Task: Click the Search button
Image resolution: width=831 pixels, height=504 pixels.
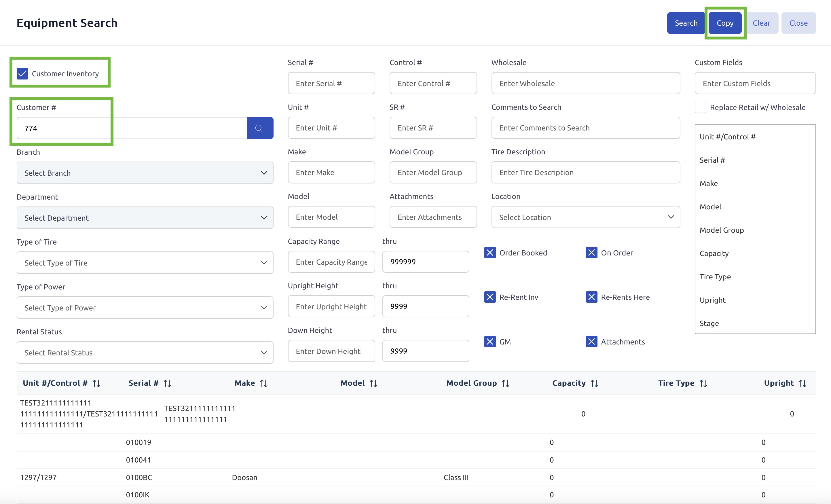Action: 686,23
